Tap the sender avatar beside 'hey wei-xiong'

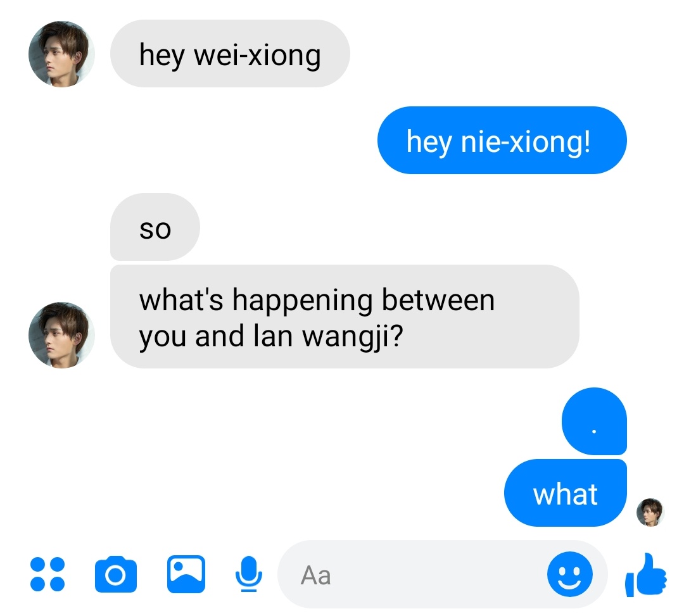click(x=61, y=54)
